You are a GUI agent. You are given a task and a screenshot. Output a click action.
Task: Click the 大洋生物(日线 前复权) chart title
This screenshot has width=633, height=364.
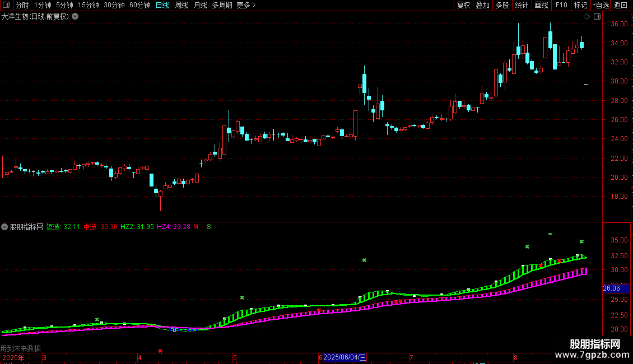35,17
